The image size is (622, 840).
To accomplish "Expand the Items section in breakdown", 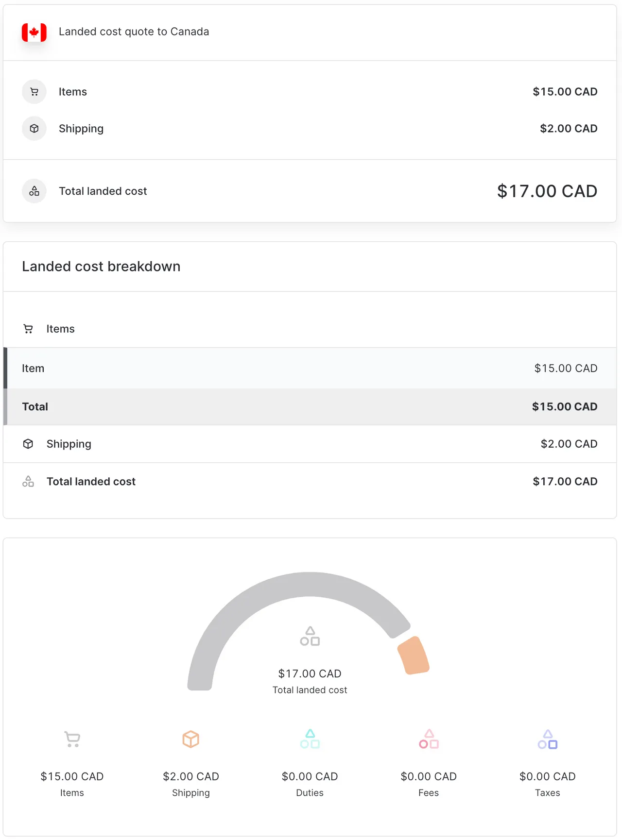I will [60, 329].
